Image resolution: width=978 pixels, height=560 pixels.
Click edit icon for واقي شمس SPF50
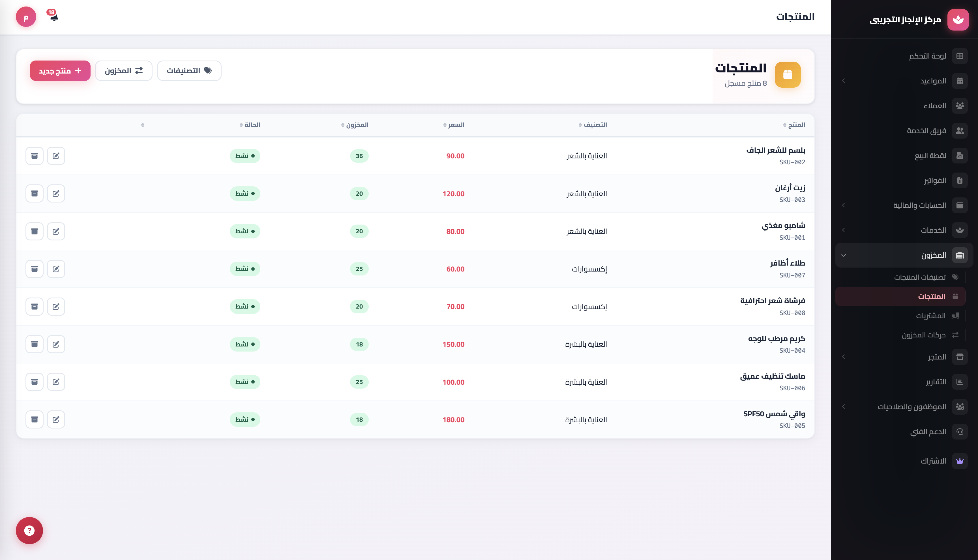tap(56, 419)
